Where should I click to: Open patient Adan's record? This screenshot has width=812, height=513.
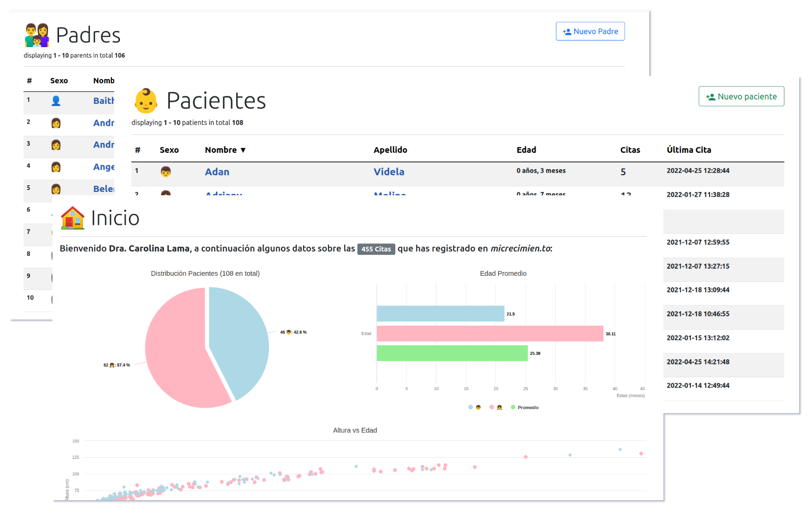(217, 171)
